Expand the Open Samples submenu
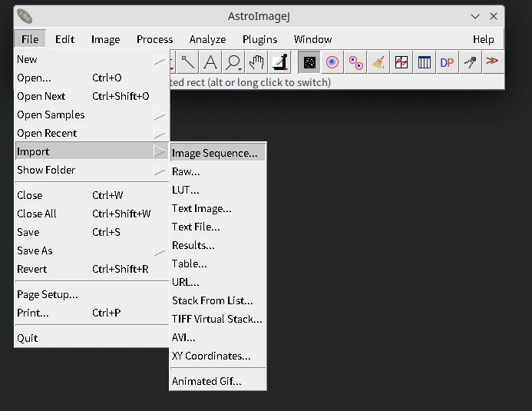Viewport: 532px width, 411px height. pyautogui.click(x=91, y=114)
